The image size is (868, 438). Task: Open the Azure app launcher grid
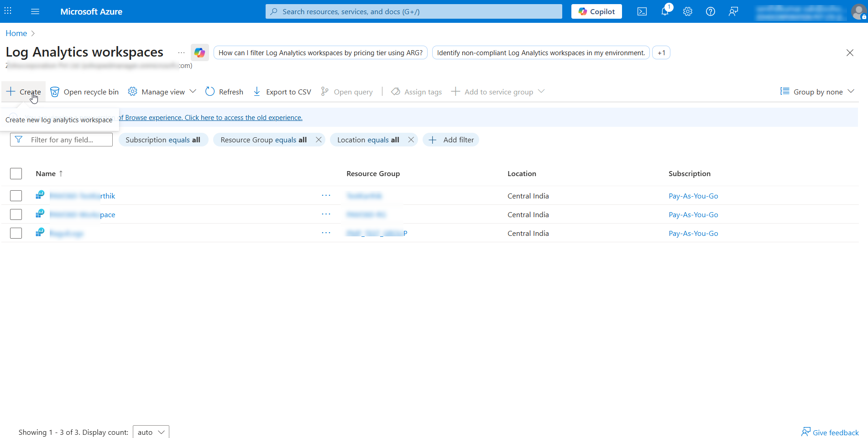(7, 11)
